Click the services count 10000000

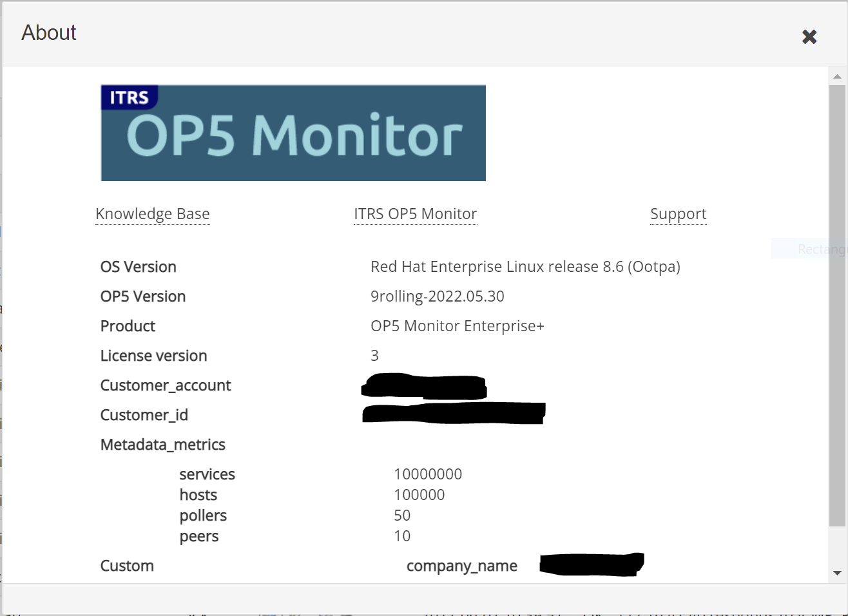428,474
